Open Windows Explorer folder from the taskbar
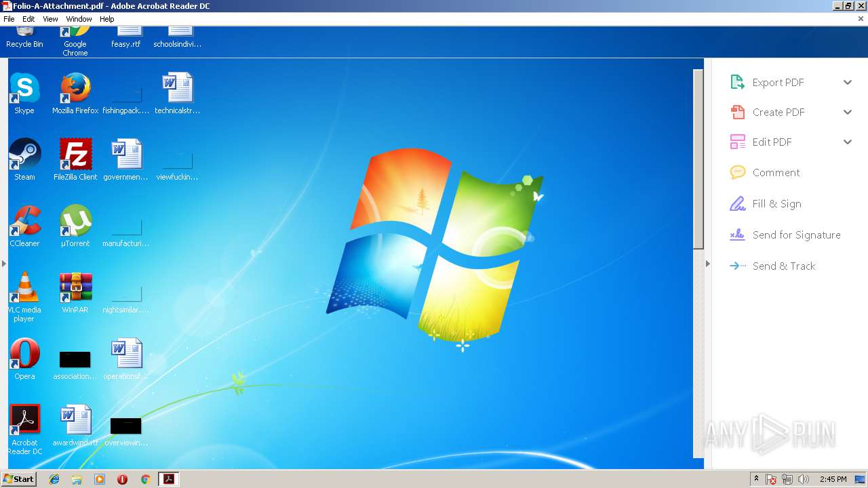The width and height of the screenshot is (868, 488). [x=77, y=479]
